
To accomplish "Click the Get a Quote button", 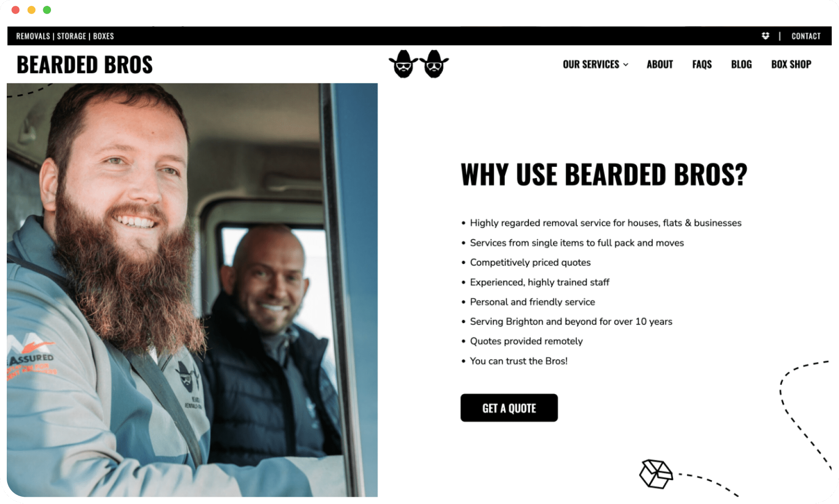I will tap(509, 408).
